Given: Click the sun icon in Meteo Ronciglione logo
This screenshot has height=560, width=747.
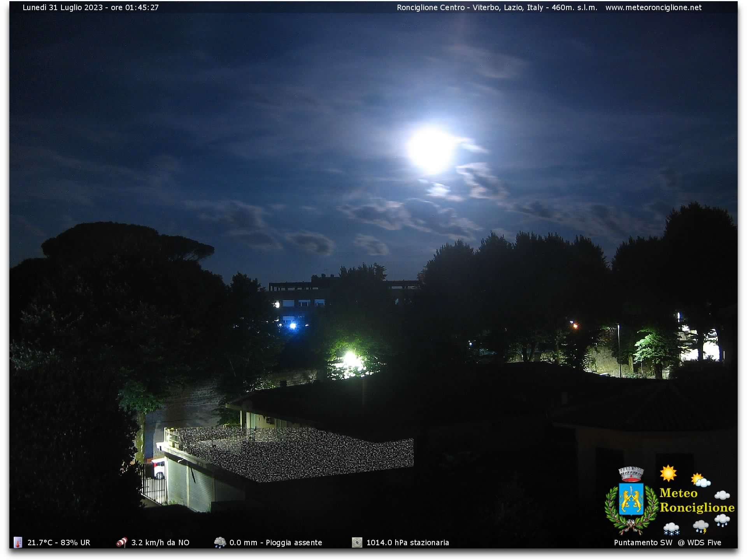Looking at the screenshot, I should 668,473.
